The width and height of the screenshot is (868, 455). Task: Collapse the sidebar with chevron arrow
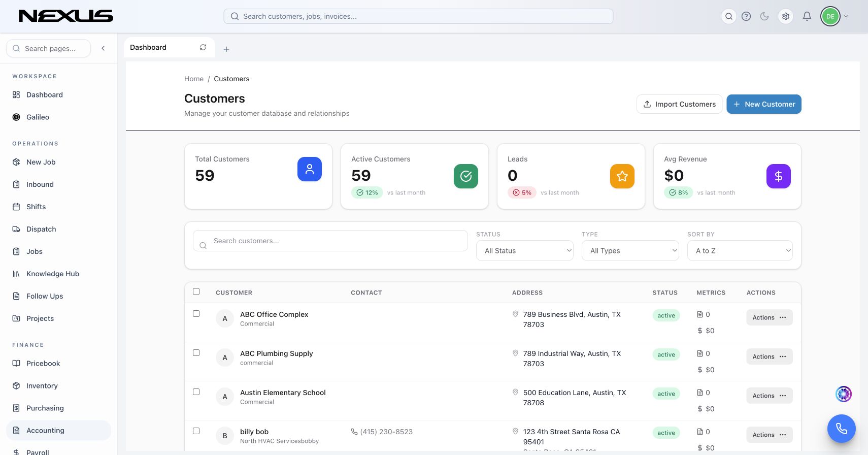point(103,48)
